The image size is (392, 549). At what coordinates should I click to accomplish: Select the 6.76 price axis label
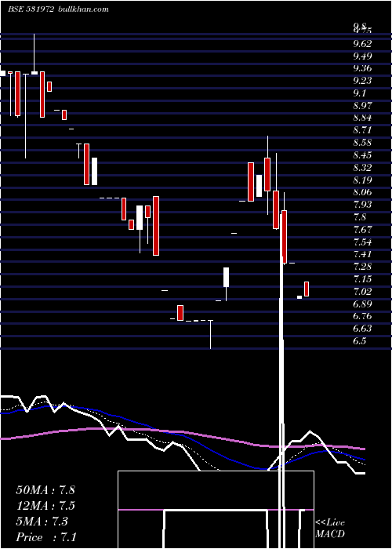[362, 316]
